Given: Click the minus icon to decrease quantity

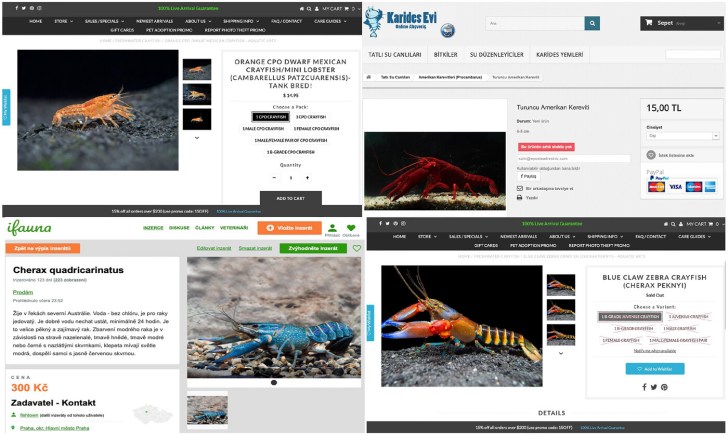Looking at the screenshot, I should coord(274,177).
